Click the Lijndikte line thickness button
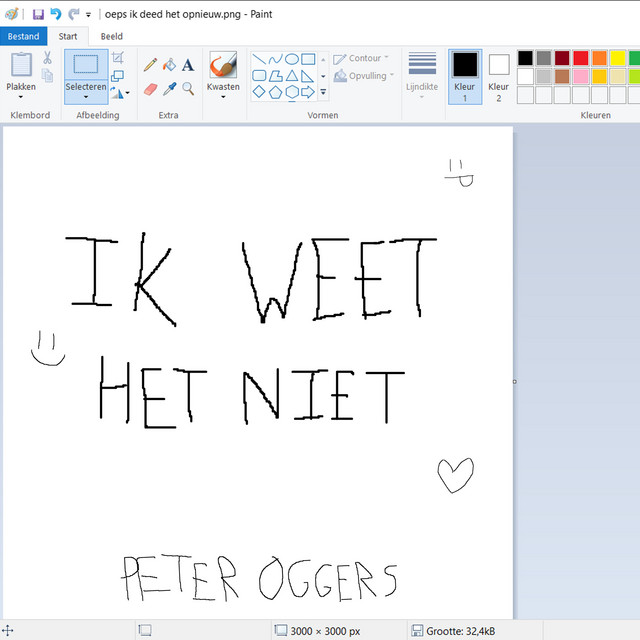This screenshot has width=640, height=640. click(422, 74)
